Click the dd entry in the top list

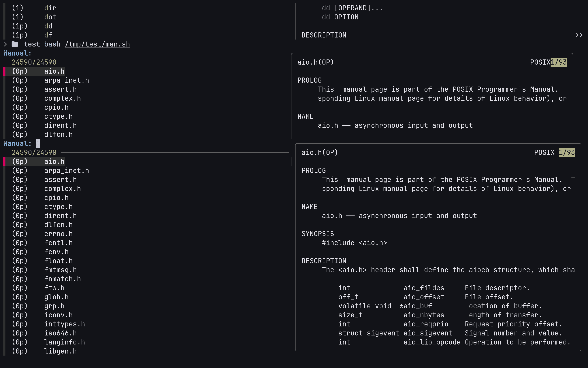[x=48, y=26]
